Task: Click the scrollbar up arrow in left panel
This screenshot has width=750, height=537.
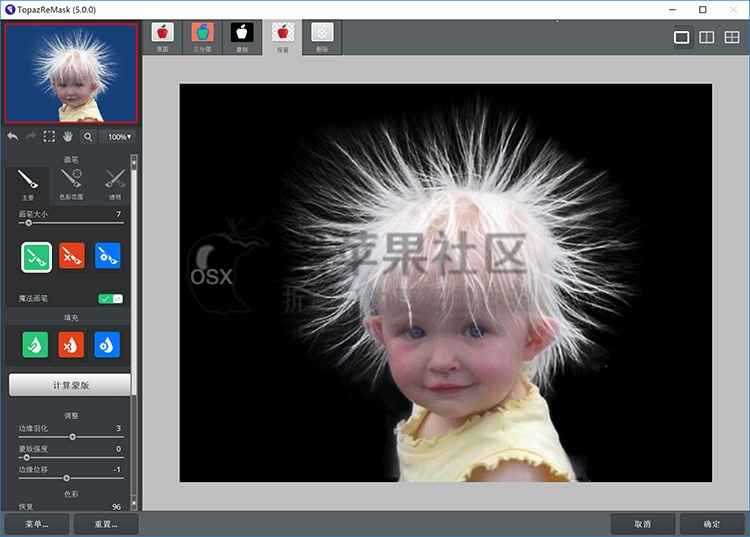Action: [x=134, y=163]
